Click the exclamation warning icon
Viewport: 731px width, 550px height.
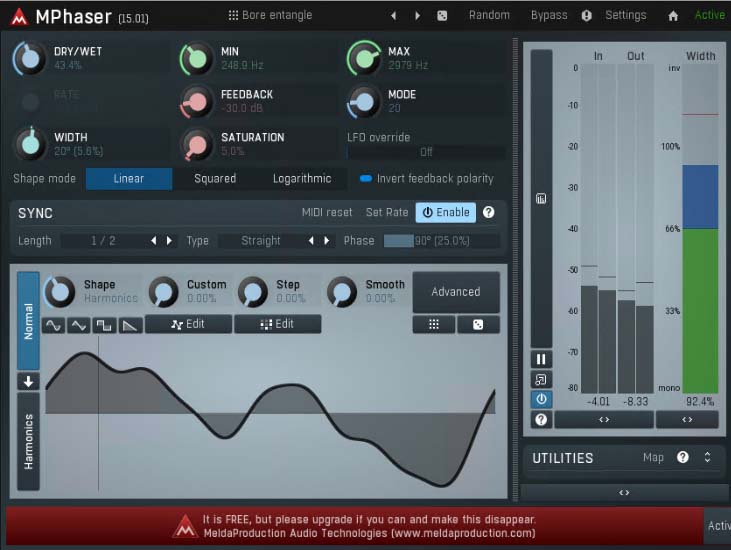point(586,16)
